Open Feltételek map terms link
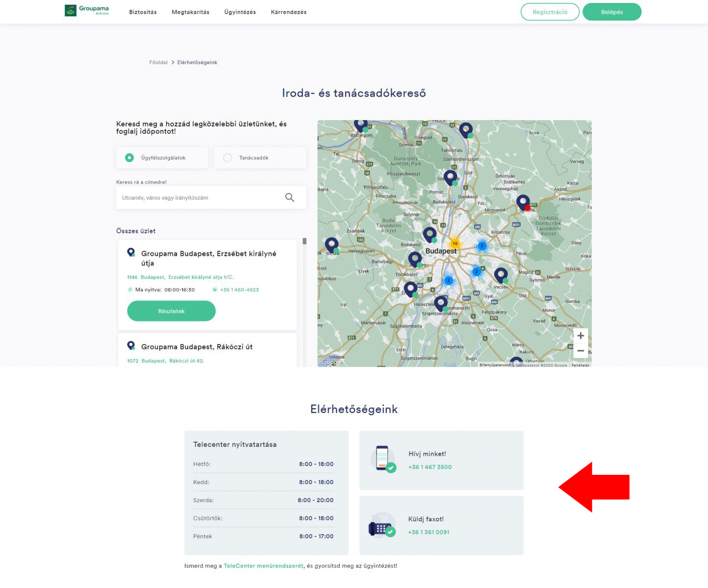708x588 pixels. [x=581, y=365]
